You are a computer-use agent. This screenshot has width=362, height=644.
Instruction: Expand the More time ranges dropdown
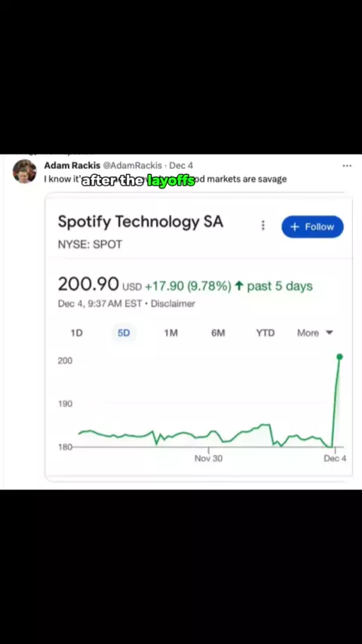[314, 333]
